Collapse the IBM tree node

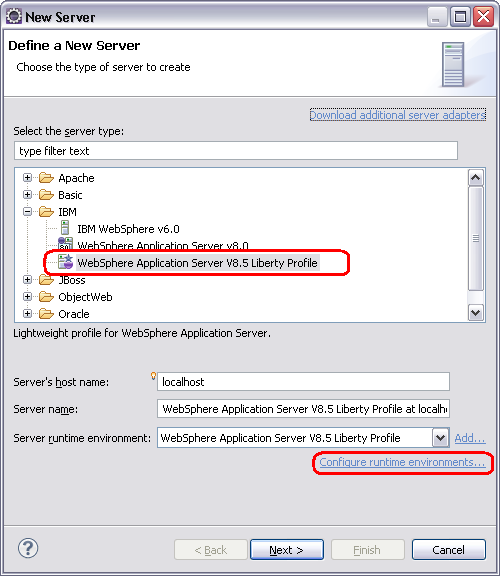click(x=27, y=212)
